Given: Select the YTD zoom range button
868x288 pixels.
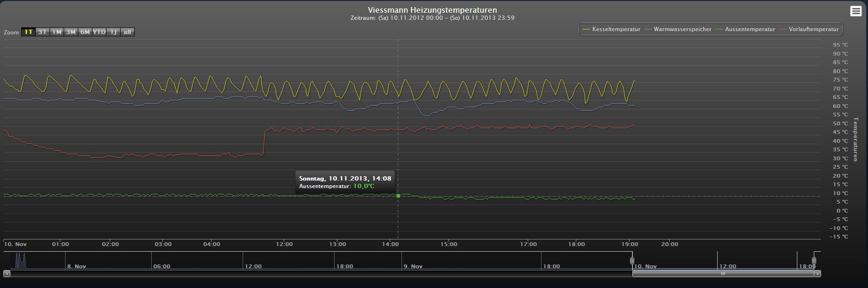Looking at the screenshot, I should click(99, 32).
